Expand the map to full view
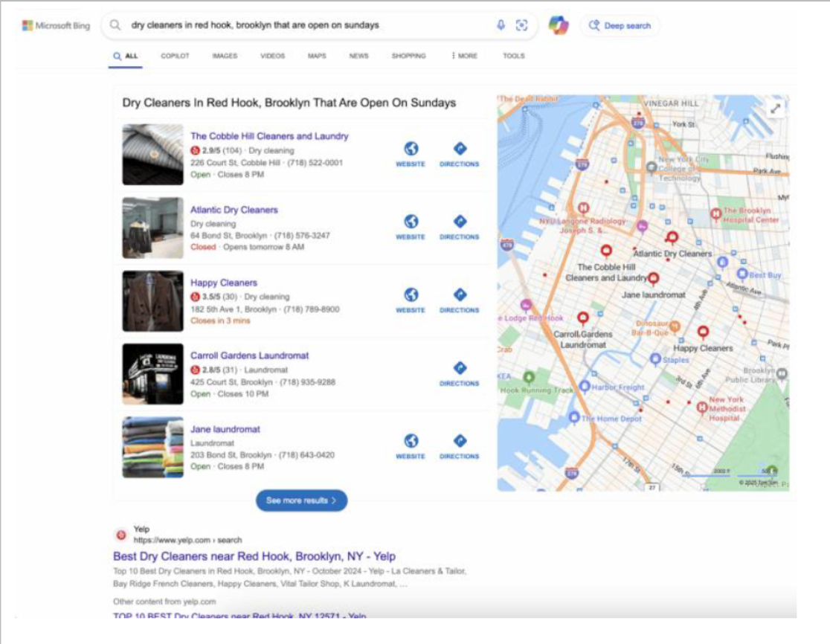This screenshot has width=830, height=644. [x=775, y=109]
